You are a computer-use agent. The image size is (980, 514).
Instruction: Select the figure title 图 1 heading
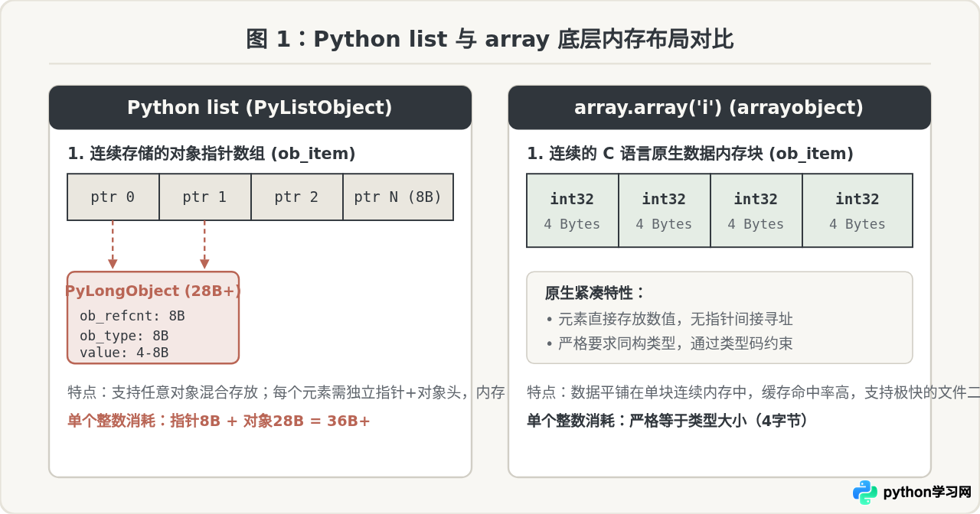[x=490, y=39]
